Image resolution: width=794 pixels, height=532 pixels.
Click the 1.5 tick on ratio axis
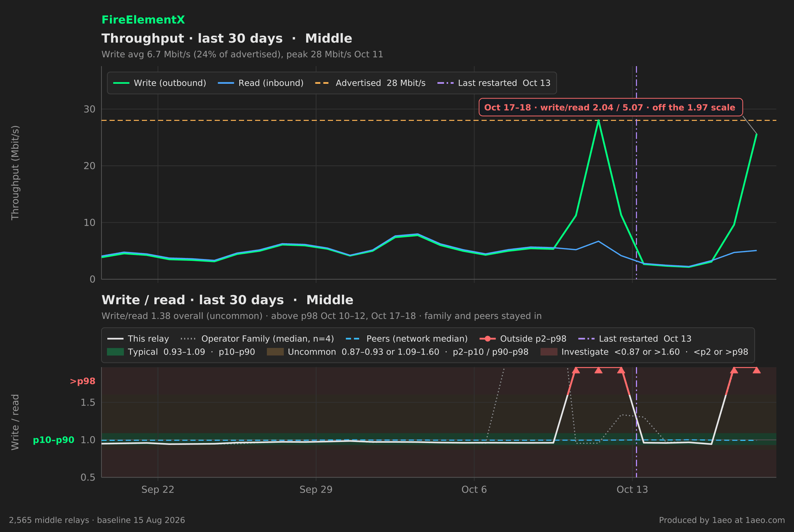(88, 403)
